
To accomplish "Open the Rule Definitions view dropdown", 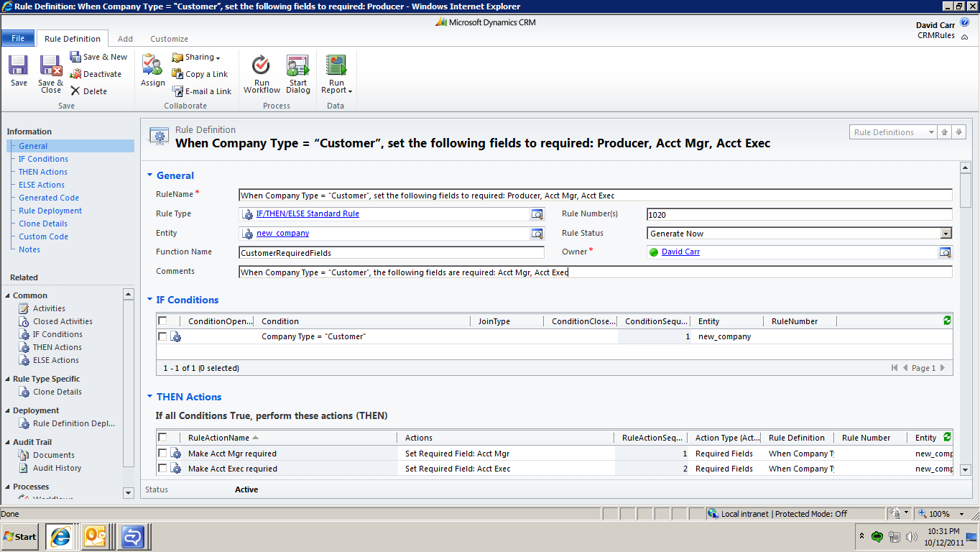I will tap(931, 132).
